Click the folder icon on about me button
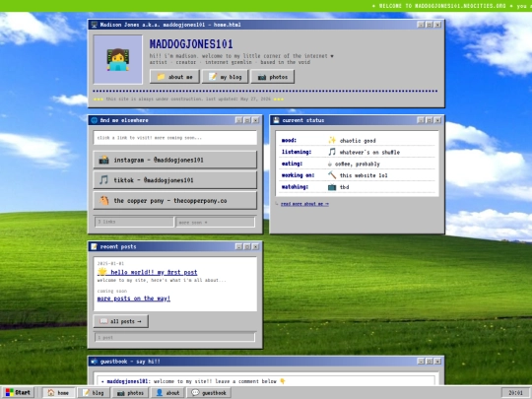The width and height of the screenshot is (532, 399). (x=161, y=77)
